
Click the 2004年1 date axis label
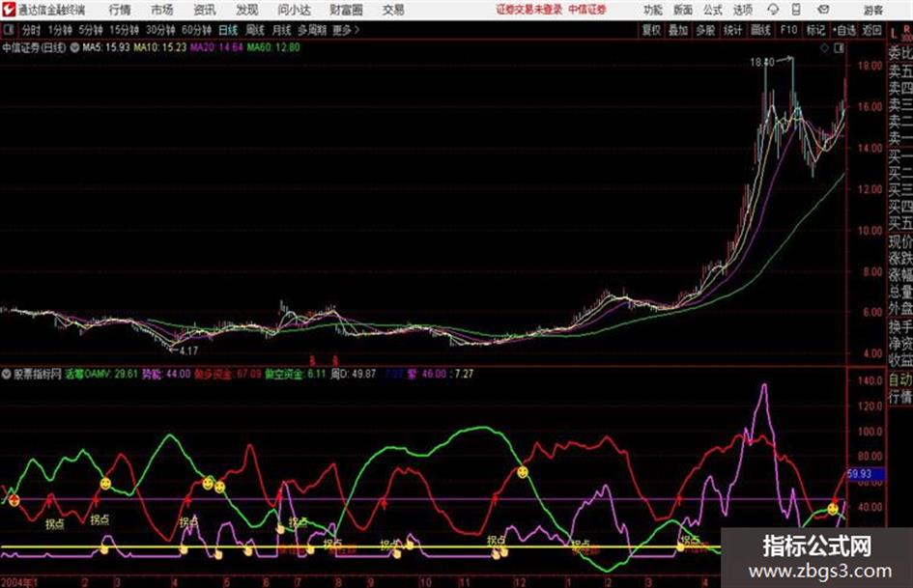(19, 582)
